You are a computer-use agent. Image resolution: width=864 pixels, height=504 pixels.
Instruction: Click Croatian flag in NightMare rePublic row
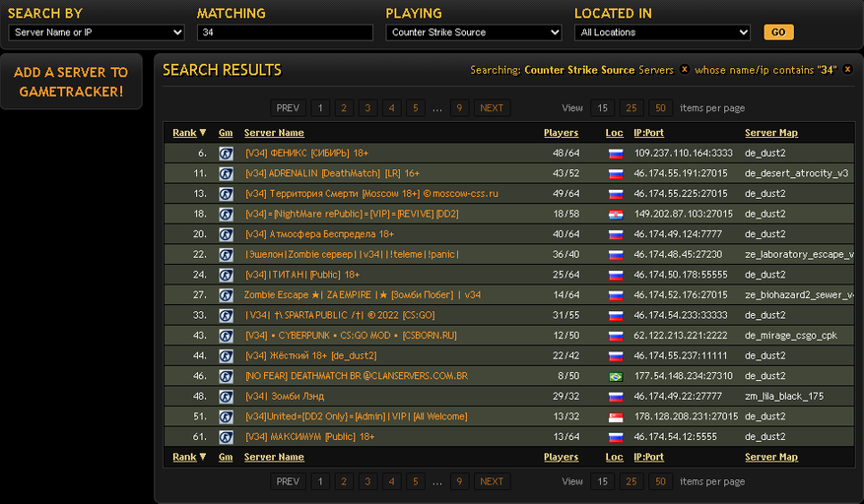pyautogui.click(x=616, y=215)
